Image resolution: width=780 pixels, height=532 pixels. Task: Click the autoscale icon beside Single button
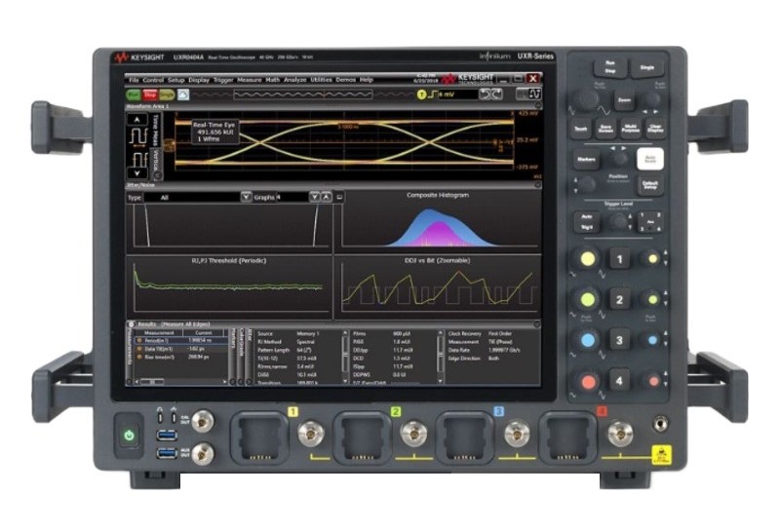click(x=182, y=95)
